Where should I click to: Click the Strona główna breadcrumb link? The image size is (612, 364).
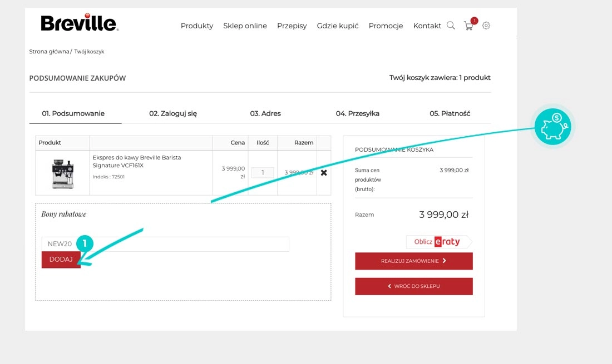49,52
